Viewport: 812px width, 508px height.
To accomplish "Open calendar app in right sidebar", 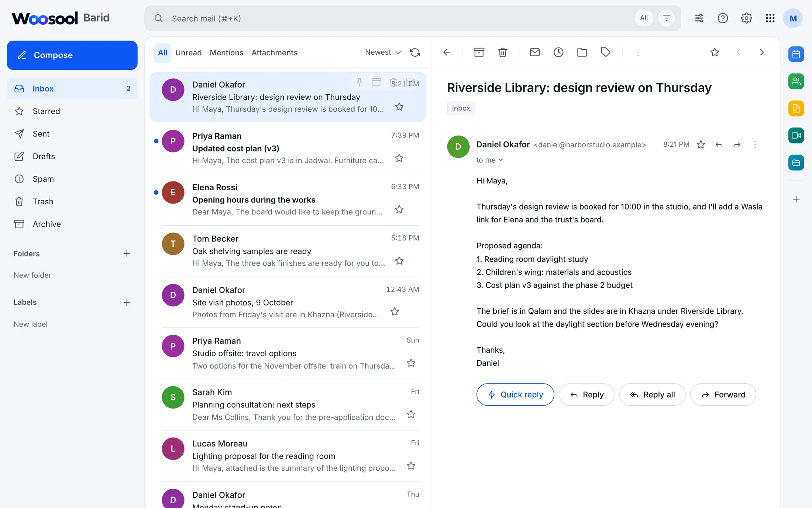I will click(x=796, y=54).
